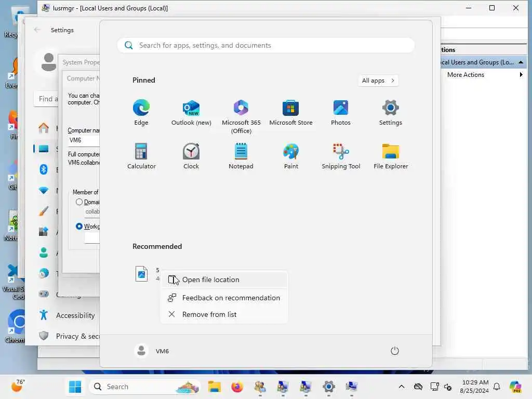Open Settings from the pinned apps
Viewport: 532px width, 399px height.
[391, 113]
